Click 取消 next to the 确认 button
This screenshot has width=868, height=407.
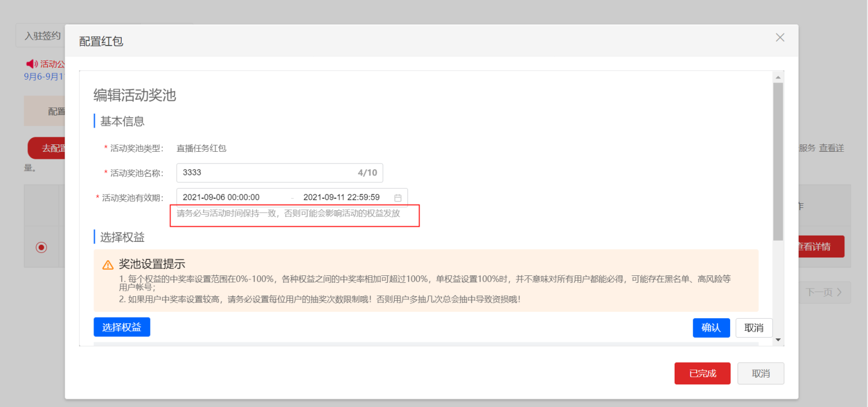754,328
